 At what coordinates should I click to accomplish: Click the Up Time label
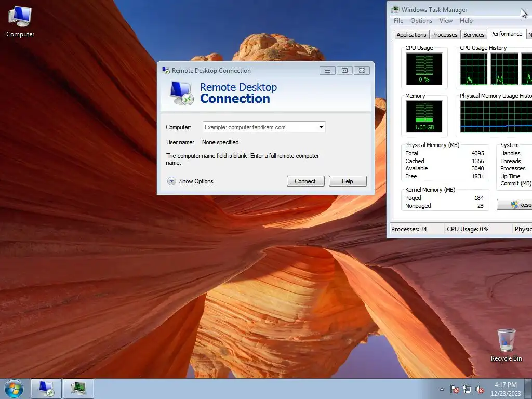pos(510,176)
